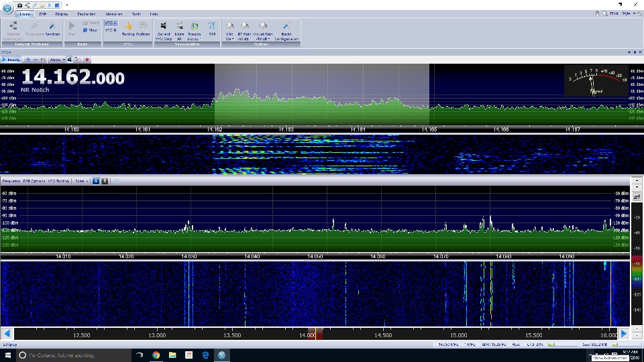Image resolution: width=644 pixels, height=362 pixels.
Task: Switch to the DSP ribbon tab
Action: (x=43, y=14)
